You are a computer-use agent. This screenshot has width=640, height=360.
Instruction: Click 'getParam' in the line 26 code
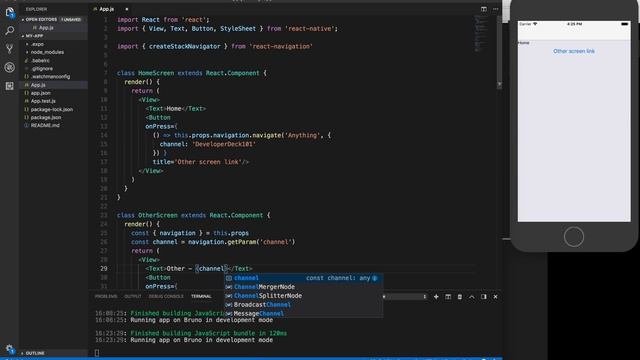pos(241,242)
